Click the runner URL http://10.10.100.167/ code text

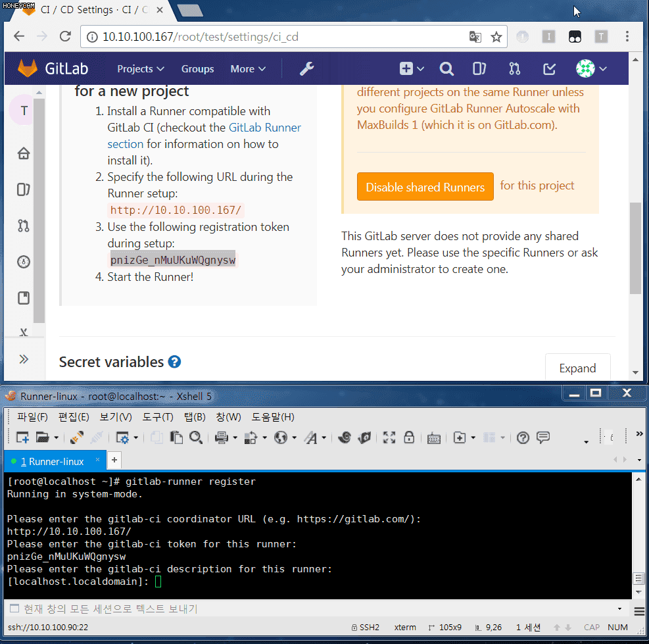coord(176,210)
